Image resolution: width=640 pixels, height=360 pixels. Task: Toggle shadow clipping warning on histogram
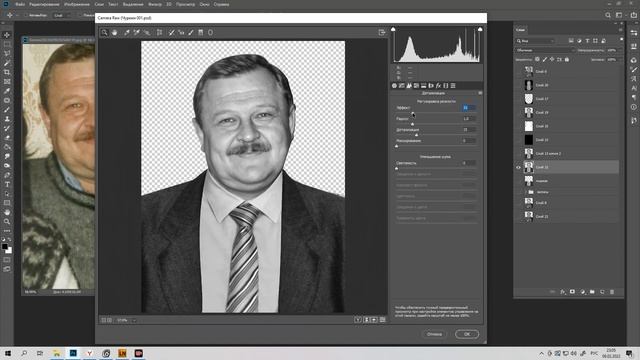pos(393,29)
